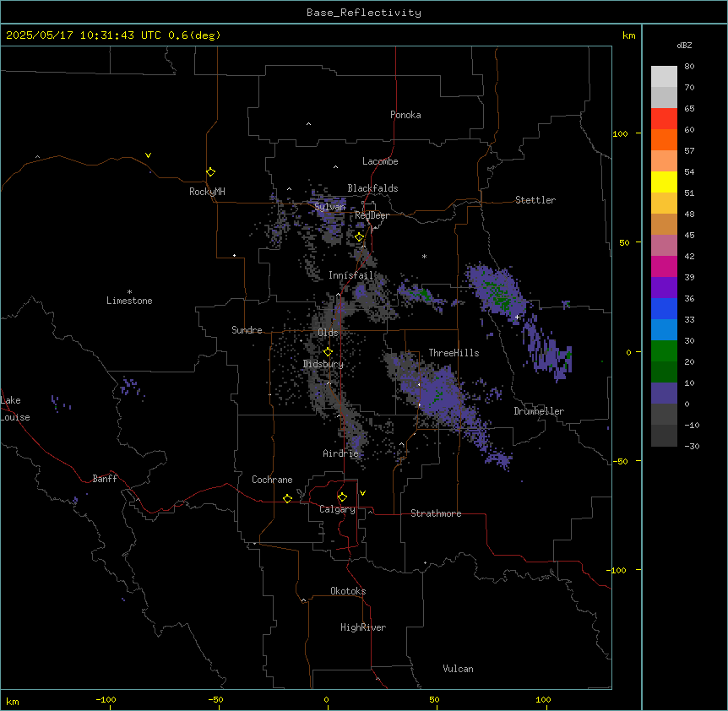Screen dimensions: 728x711
Task: Click the asterisk marker east of RedDeer
Action: coord(424,256)
